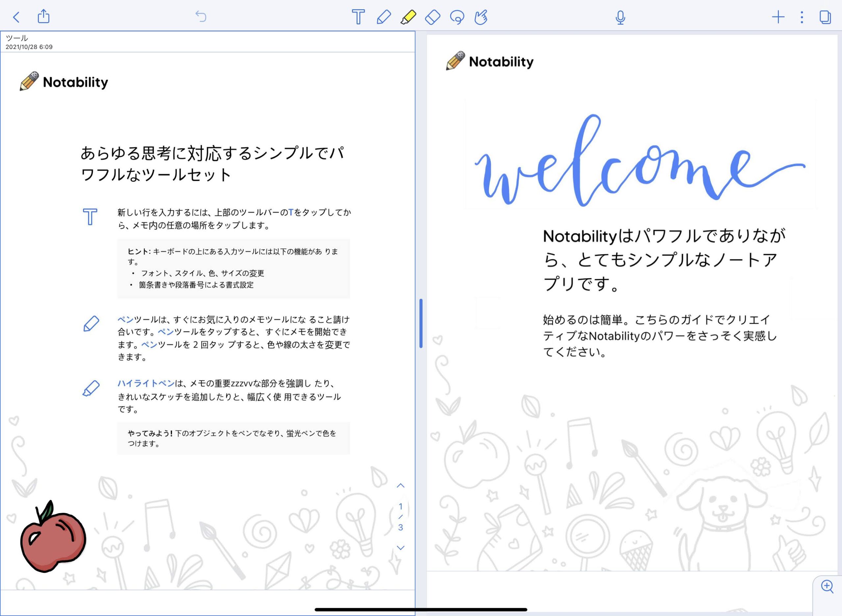The width and height of the screenshot is (842, 616).
Task: Tap the note title ツール
Action: pos(17,38)
